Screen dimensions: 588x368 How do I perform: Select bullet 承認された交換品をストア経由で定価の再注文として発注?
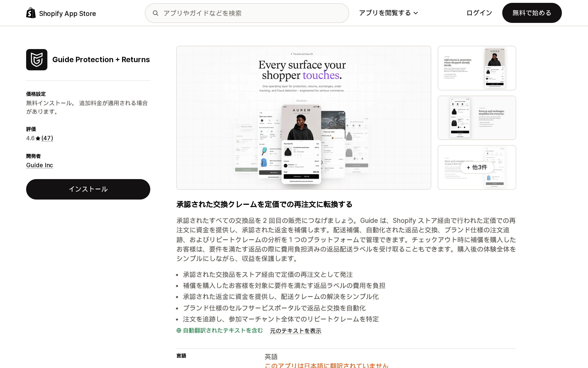[x=268, y=275]
